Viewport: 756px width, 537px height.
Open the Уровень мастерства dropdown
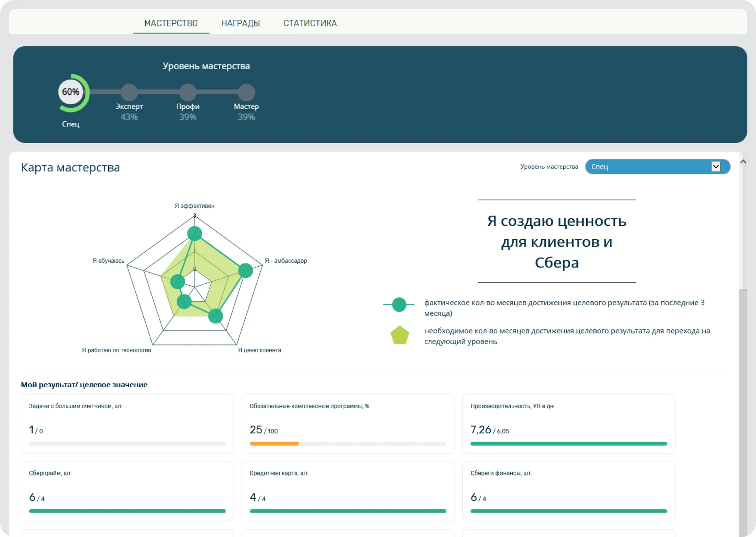tap(650, 167)
